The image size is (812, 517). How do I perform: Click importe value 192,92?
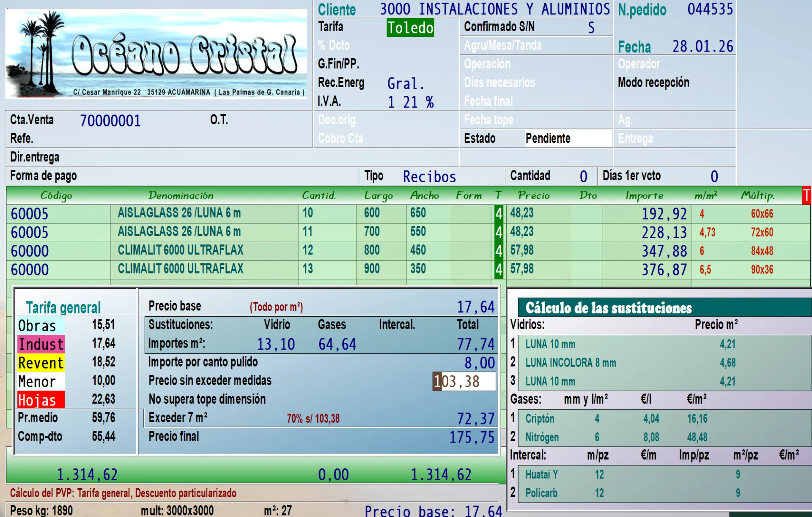click(664, 214)
